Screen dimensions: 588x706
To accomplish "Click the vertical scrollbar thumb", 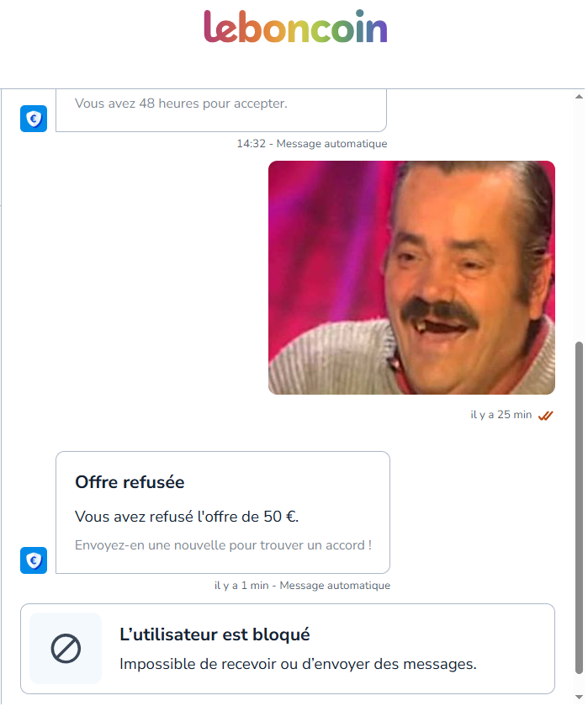I will [x=580, y=508].
